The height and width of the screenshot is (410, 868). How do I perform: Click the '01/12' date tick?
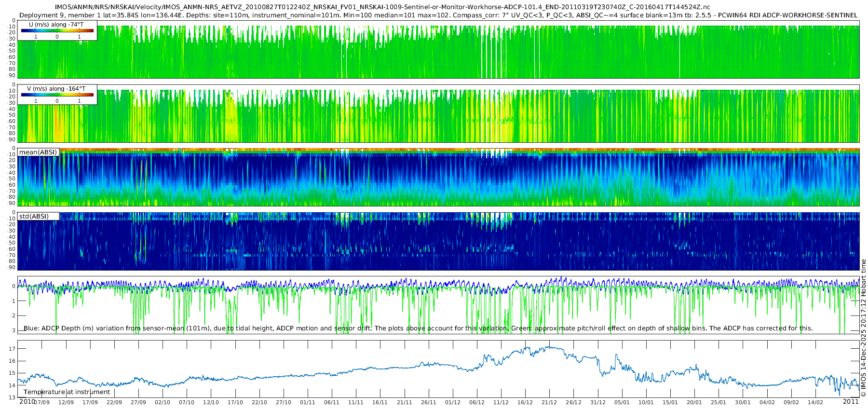point(452,402)
